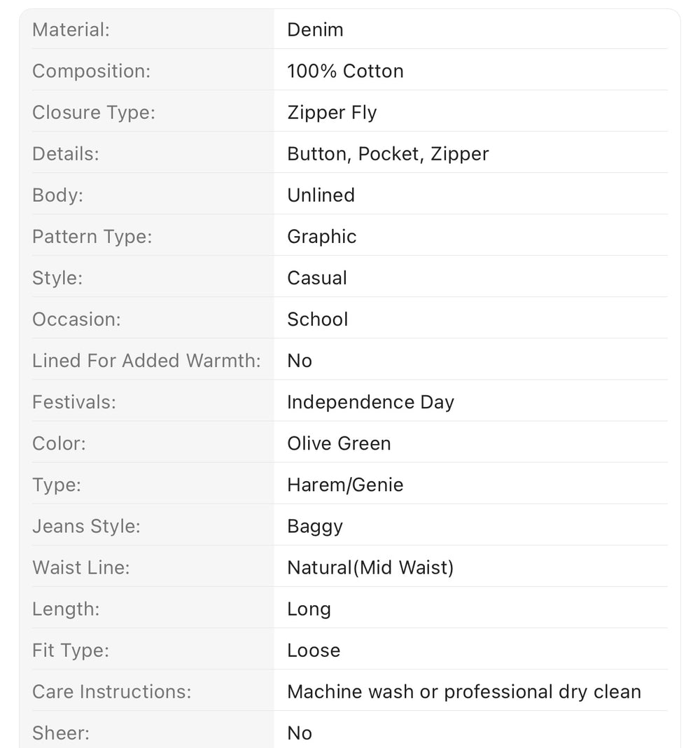Select the Independence Day festivals value
The width and height of the screenshot is (700, 748).
pos(370,403)
